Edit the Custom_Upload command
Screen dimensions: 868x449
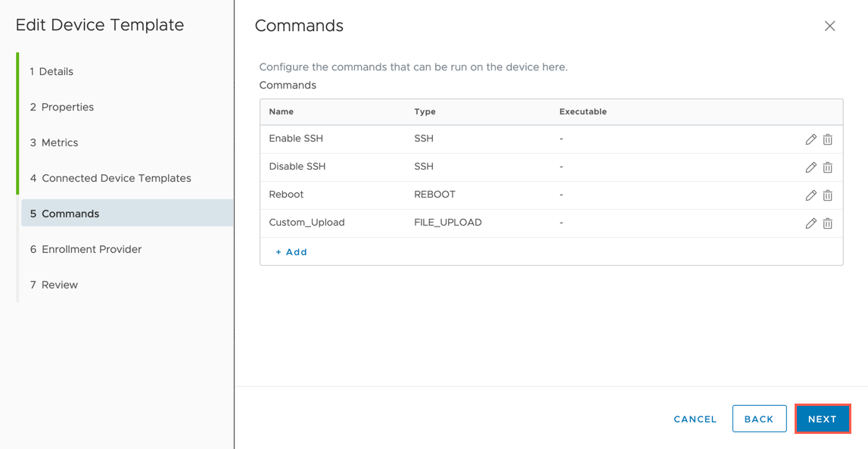810,223
